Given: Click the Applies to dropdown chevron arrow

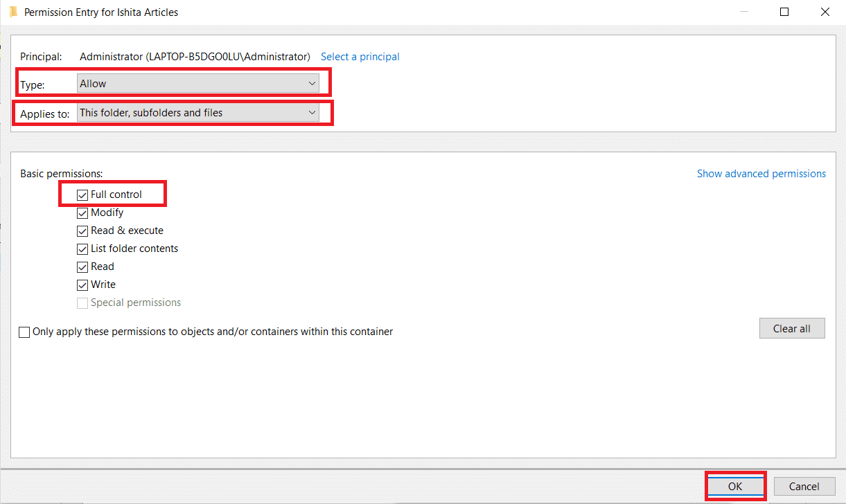Looking at the screenshot, I should (x=312, y=112).
